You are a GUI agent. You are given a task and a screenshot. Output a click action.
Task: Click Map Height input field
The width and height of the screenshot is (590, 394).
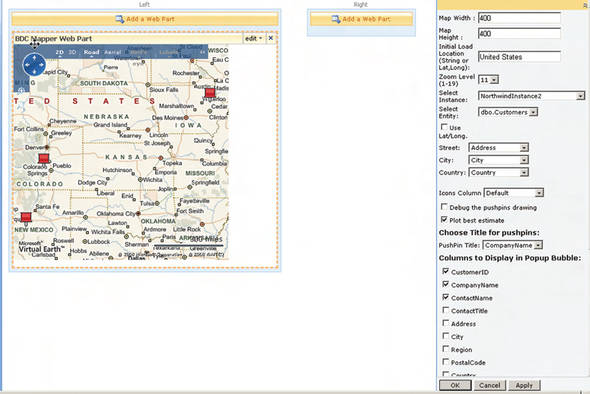(x=519, y=33)
